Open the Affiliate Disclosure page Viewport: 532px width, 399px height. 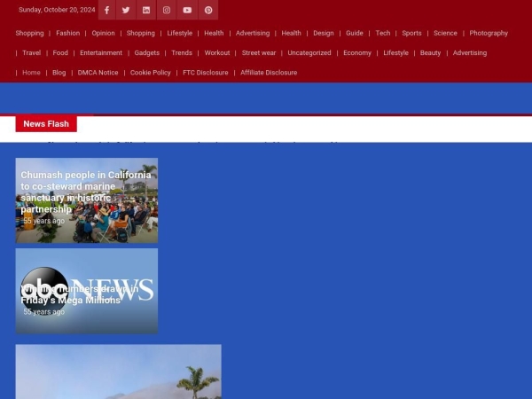[269, 73]
